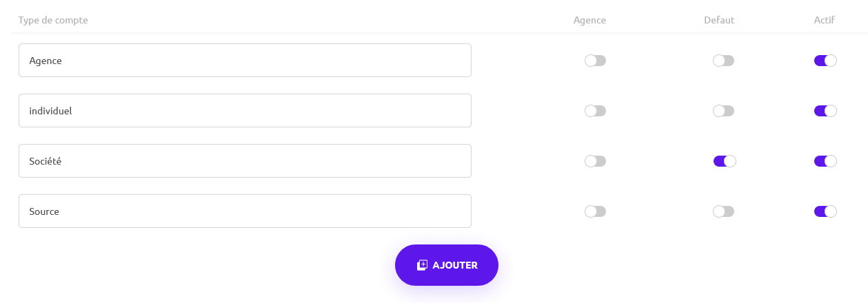Enable the Defaut toggle for Agence row
Image resolution: width=868 pixels, height=303 pixels.
[x=723, y=61]
